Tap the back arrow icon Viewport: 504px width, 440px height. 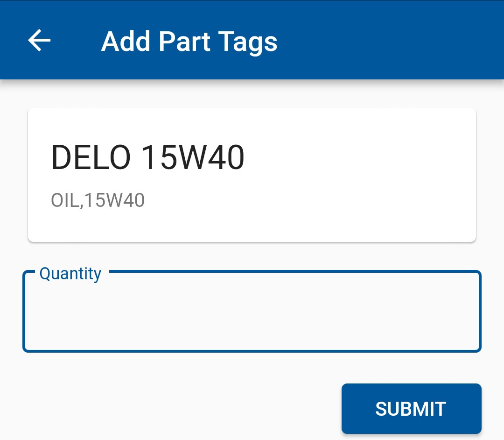(x=39, y=41)
